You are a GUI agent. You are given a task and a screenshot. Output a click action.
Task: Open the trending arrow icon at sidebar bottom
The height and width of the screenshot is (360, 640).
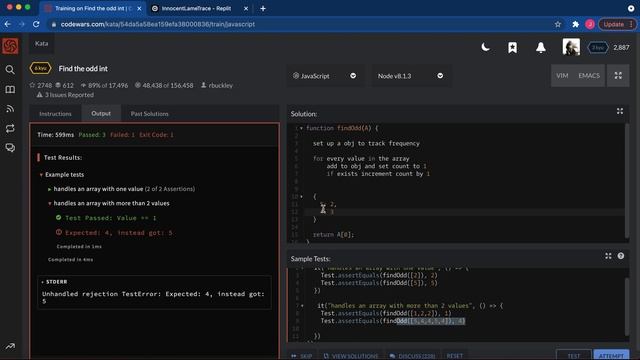point(10,347)
